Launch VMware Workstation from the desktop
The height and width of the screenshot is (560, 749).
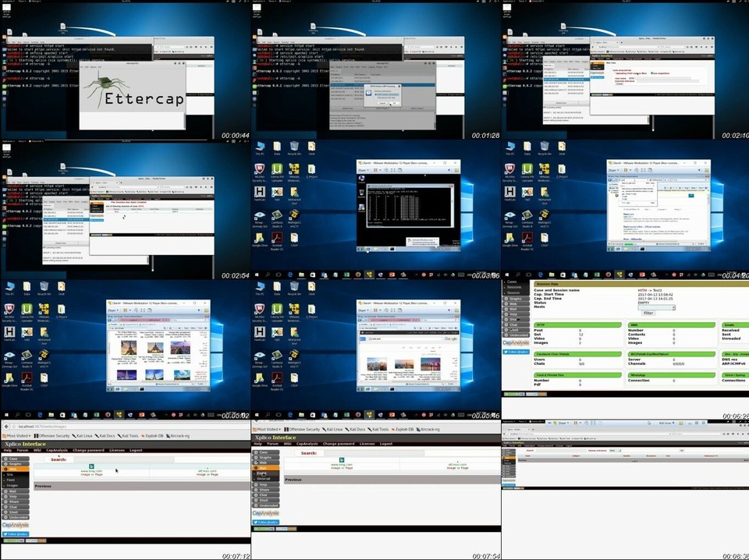[293, 170]
